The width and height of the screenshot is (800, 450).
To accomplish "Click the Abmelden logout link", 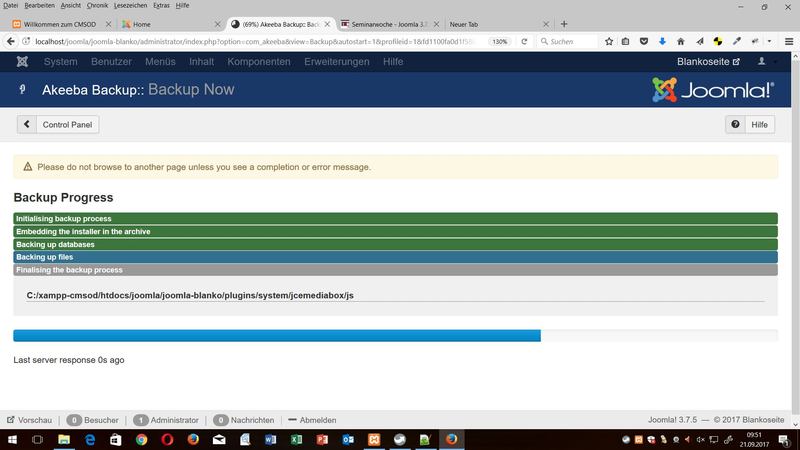I will pos(312,420).
